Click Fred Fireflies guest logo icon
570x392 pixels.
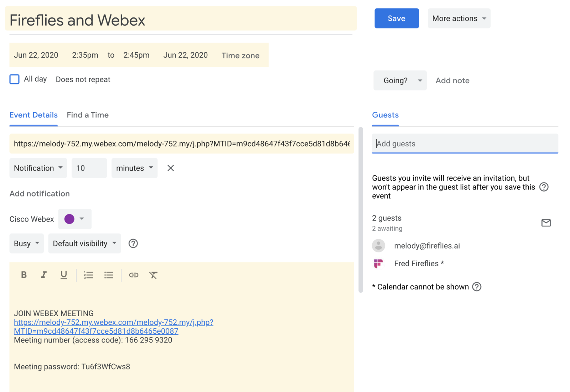tap(378, 263)
